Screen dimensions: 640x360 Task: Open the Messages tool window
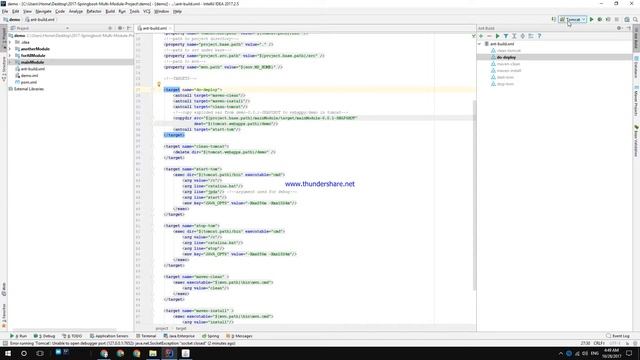pyautogui.click(x=239, y=336)
